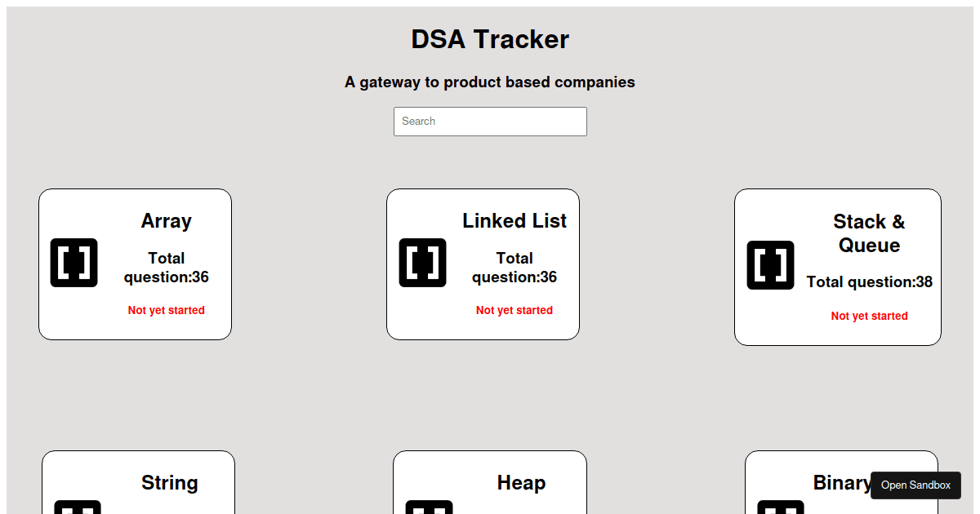The height and width of the screenshot is (514, 980).
Task: Click Total question:36 on Array card
Action: click(166, 267)
